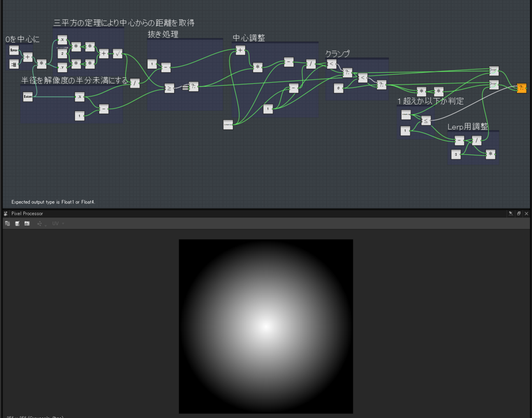Click the first icon in Pixel Processor toolbar
Screen dimensions: 532x418
(7, 224)
